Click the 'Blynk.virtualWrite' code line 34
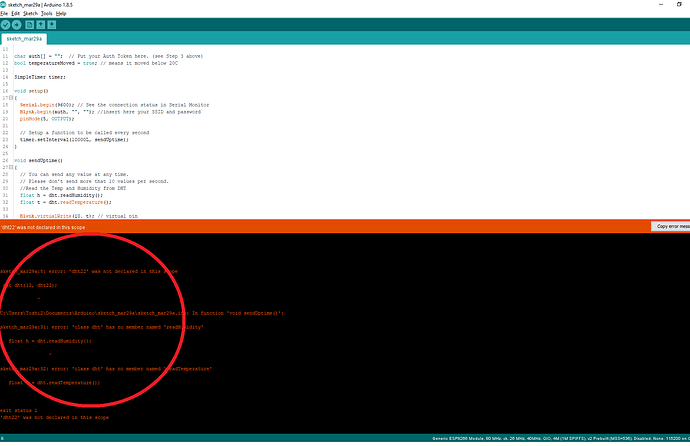The image size is (690, 446). [x=79, y=216]
